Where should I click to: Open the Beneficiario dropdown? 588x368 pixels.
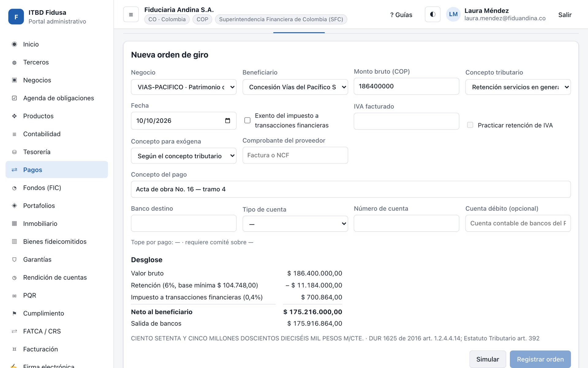click(x=295, y=87)
